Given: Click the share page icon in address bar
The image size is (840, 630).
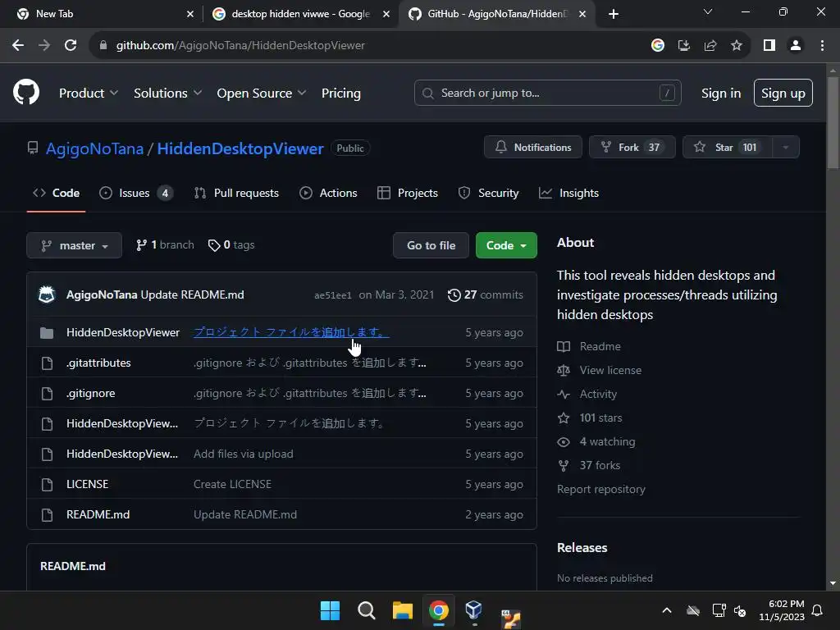Looking at the screenshot, I should coord(710,46).
